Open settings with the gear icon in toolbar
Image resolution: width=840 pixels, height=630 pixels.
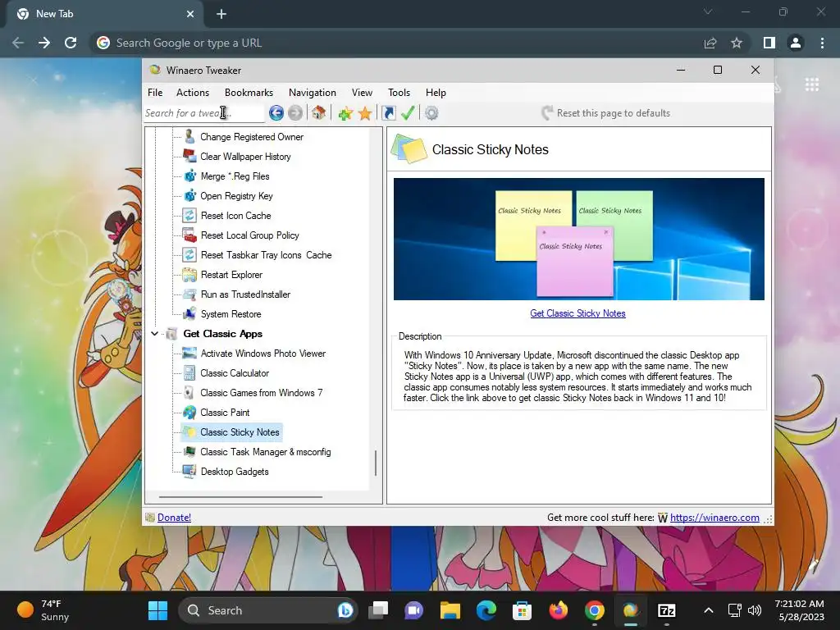click(431, 113)
